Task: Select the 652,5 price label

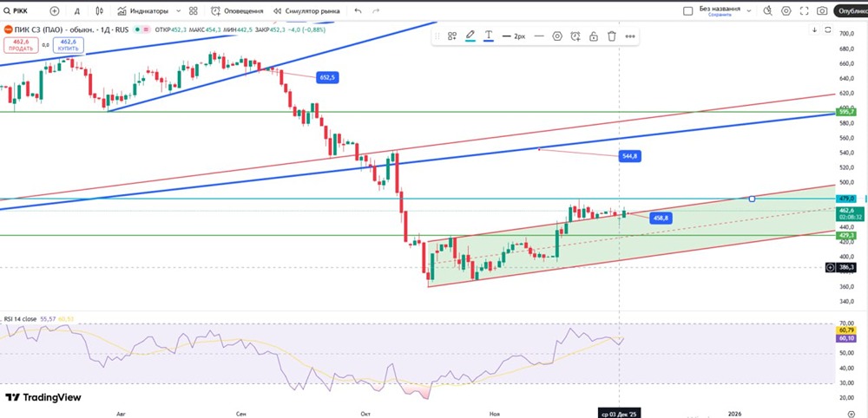Action: click(326, 78)
